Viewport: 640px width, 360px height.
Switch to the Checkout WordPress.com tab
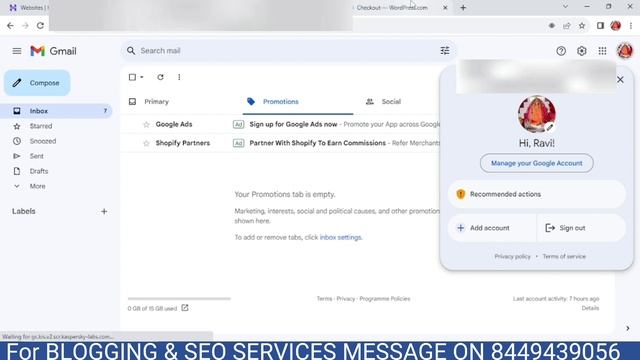point(392,8)
